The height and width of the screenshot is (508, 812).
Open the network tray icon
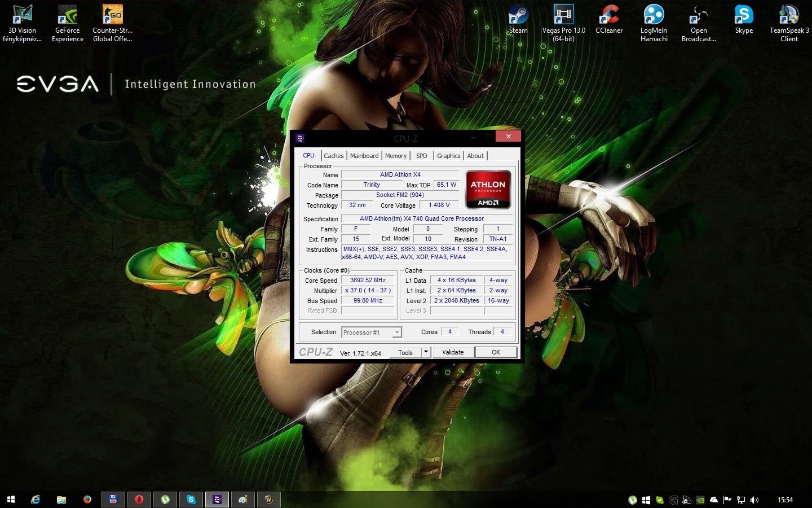[x=741, y=500]
